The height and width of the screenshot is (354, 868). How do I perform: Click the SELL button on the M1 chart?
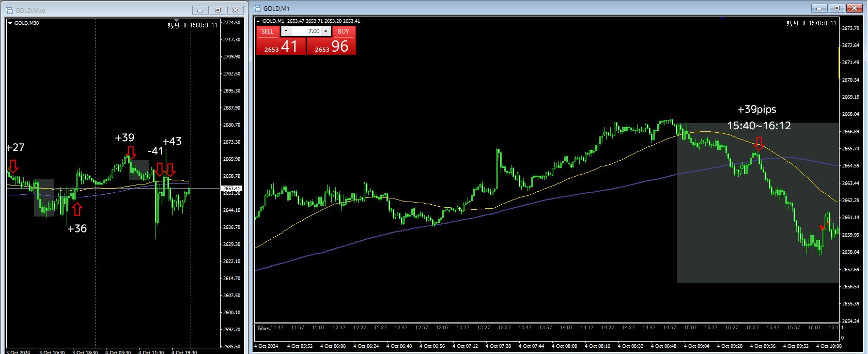(x=268, y=32)
